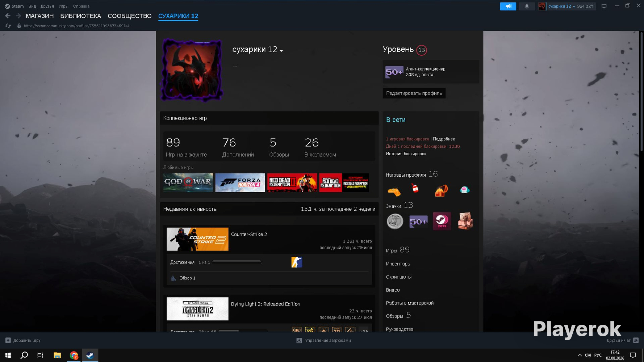
Task: Switch to Google Chrome on the taskbar
Action: (x=74, y=355)
